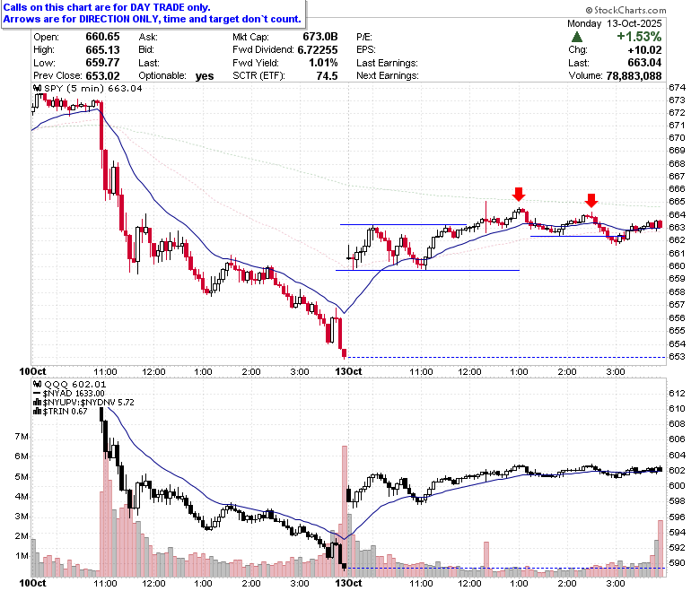Image resolution: width=700 pixels, height=591 pixels.
Task: Click the first red down arrow near 1:00
Action: (519, 194)
